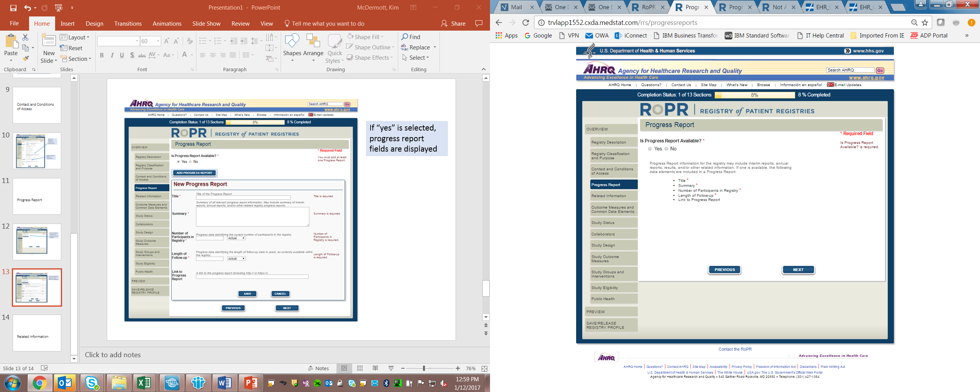Switch to the Insert ribbon tab

coord(68,23)
